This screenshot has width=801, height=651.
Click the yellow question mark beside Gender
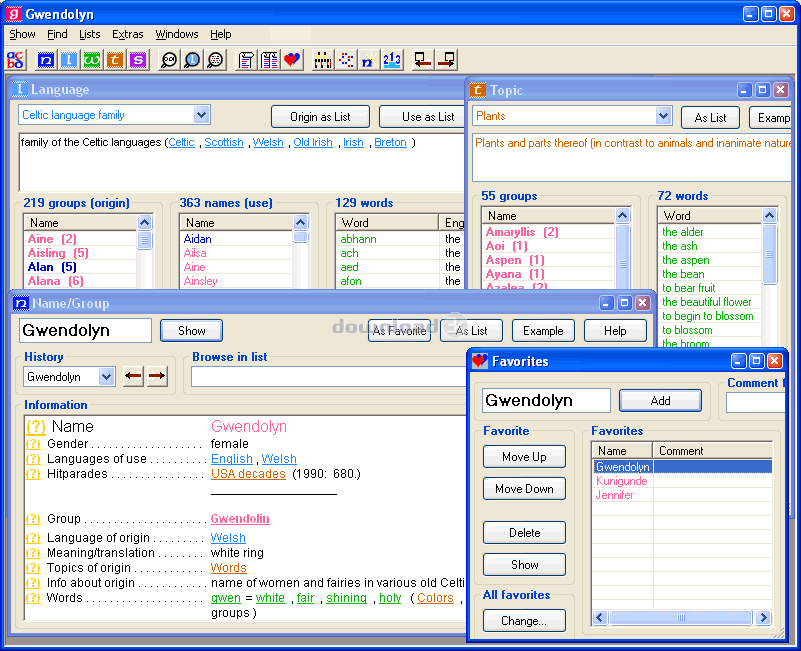coord(33,444)
